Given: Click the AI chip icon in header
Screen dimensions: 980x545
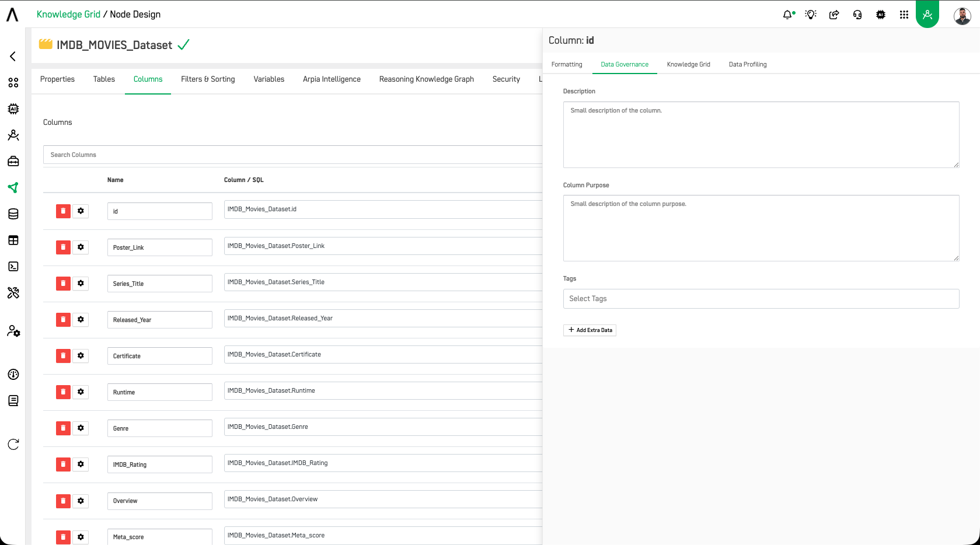Looking at the screenshot, I should coord(881,15).
